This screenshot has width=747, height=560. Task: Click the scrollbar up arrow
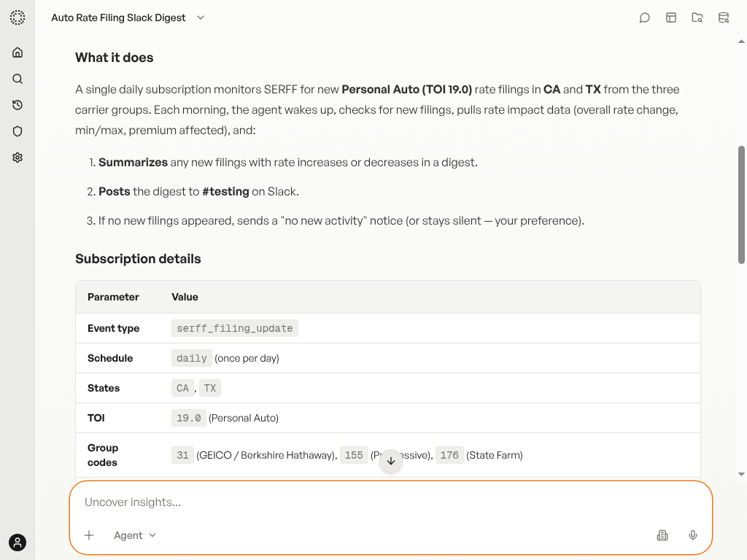tap(741, 42)
